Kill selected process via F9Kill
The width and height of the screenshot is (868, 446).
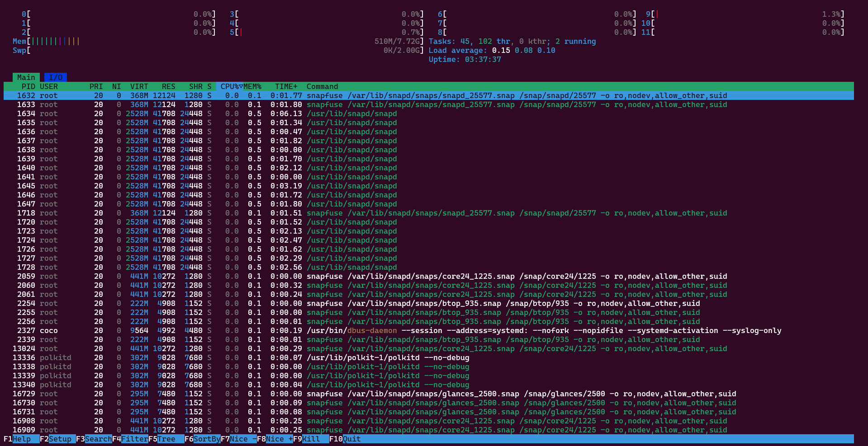310,439
